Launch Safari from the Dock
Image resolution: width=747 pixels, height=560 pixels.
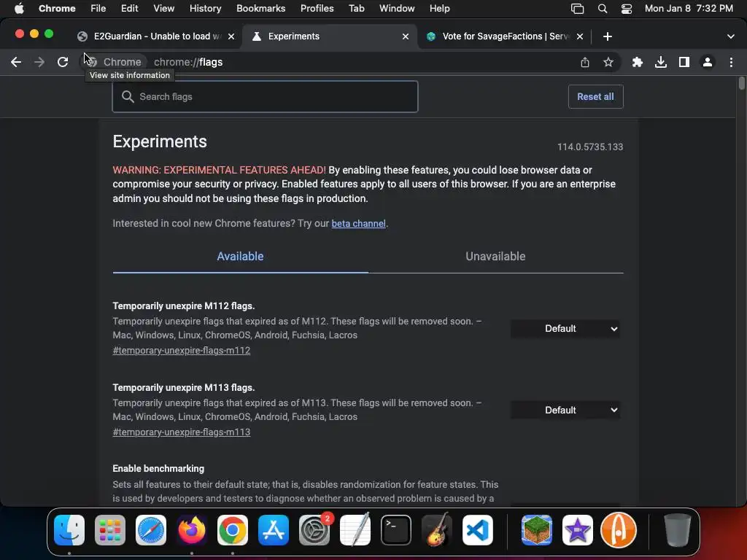tap(151, 530)
